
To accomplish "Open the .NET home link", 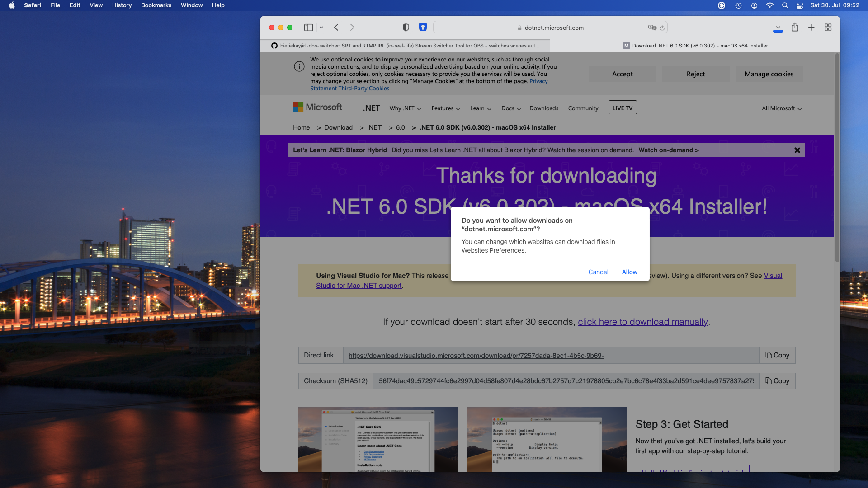I will point(371,108).
